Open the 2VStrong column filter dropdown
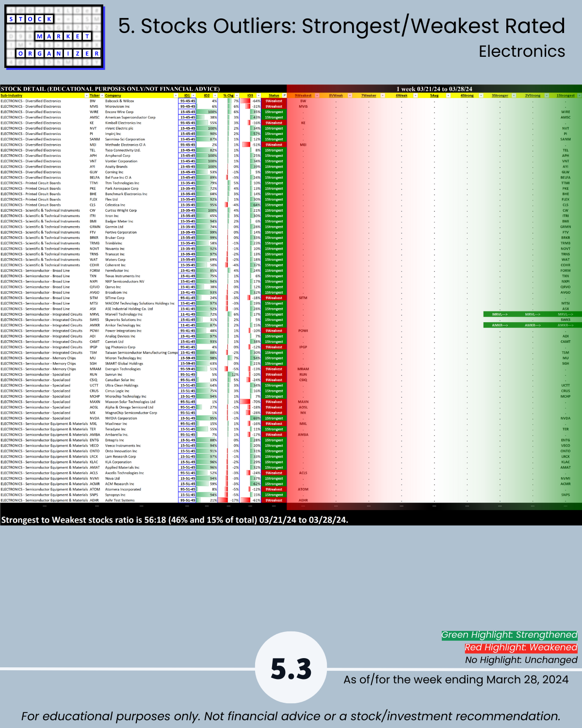The image size is (582, 728). 547,96
